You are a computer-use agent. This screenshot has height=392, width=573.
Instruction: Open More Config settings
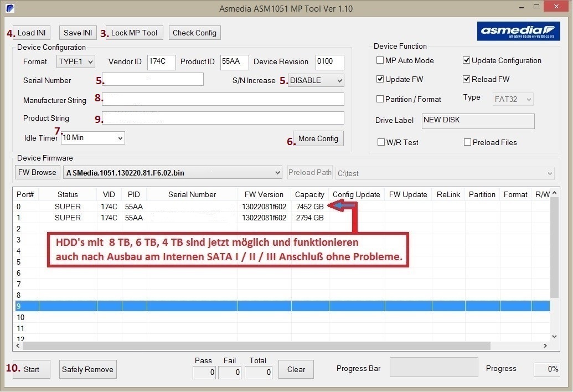318,138
